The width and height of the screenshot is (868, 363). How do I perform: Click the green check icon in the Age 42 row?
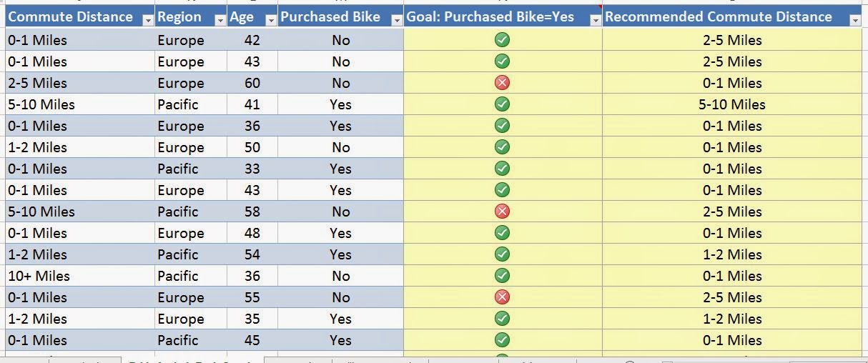[x=503, y=40]
